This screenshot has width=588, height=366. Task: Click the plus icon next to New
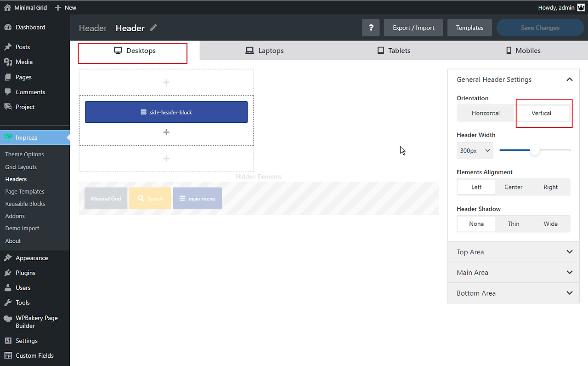pos(57,7)
